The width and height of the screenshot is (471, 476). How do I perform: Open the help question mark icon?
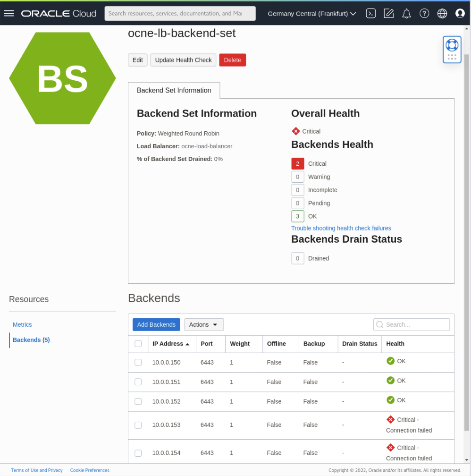(424, 13)
